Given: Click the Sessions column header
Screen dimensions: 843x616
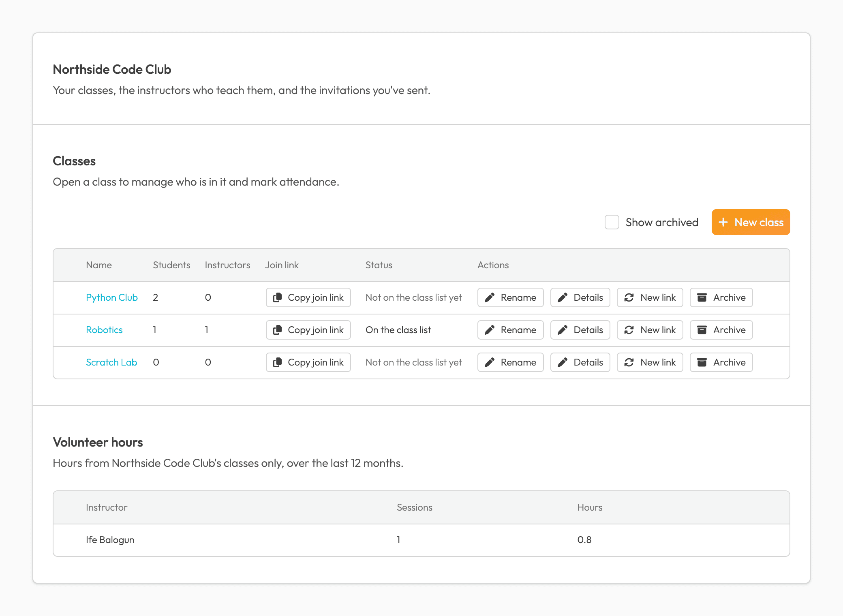Looking at the screenshot, I should click(414, 507).
